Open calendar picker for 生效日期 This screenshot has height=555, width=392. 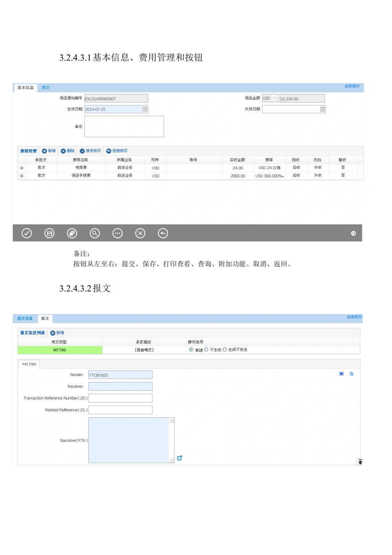[145, 109]
